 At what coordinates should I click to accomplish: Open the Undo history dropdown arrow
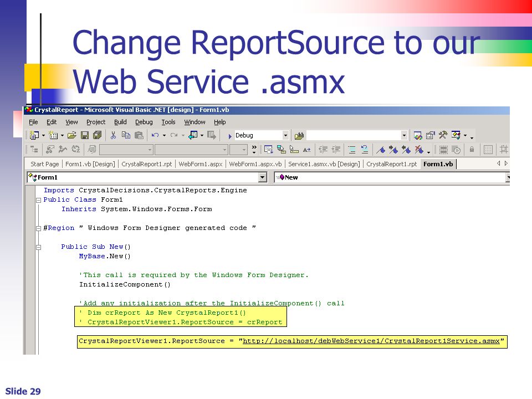point(164,136)
